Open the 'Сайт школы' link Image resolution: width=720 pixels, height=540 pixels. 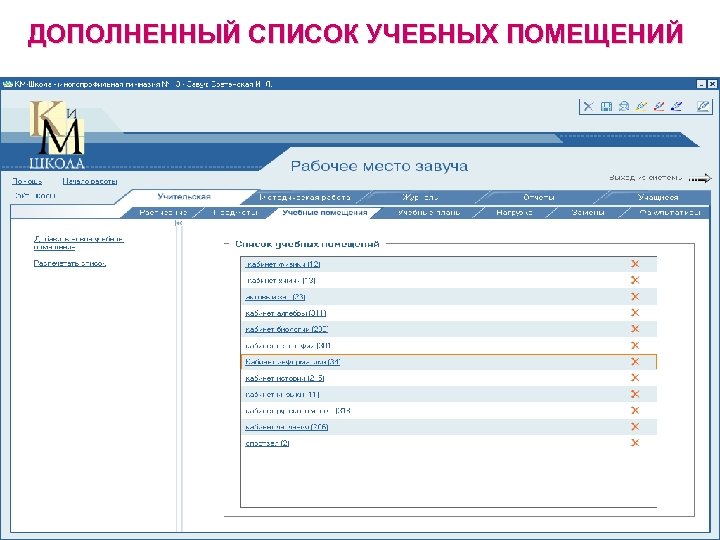(35, 196)
